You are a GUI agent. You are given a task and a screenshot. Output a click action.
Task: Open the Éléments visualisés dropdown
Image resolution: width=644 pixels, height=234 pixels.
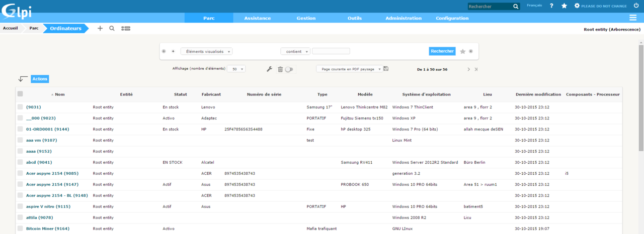coord(206,51)
